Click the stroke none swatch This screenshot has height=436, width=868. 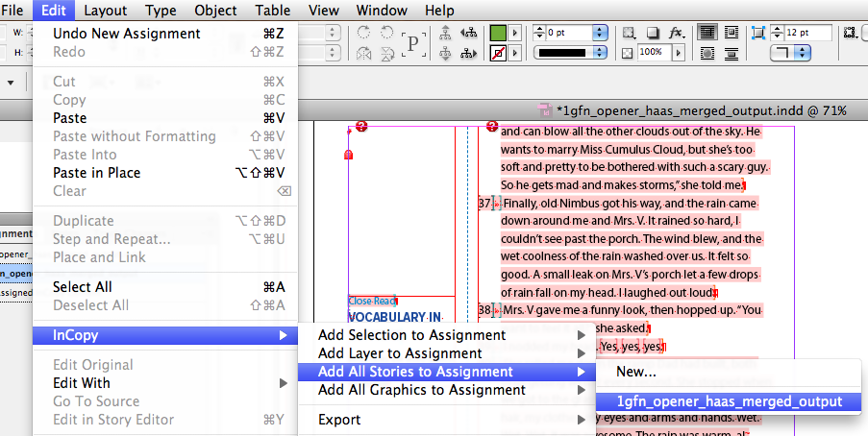click(498, 53)
